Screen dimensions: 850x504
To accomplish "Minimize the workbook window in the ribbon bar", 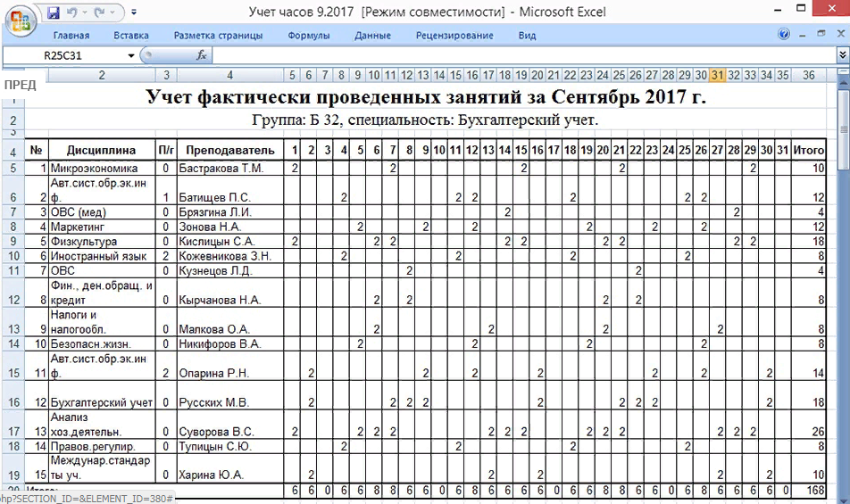I will pyautogui.click(x=804, y=35).
